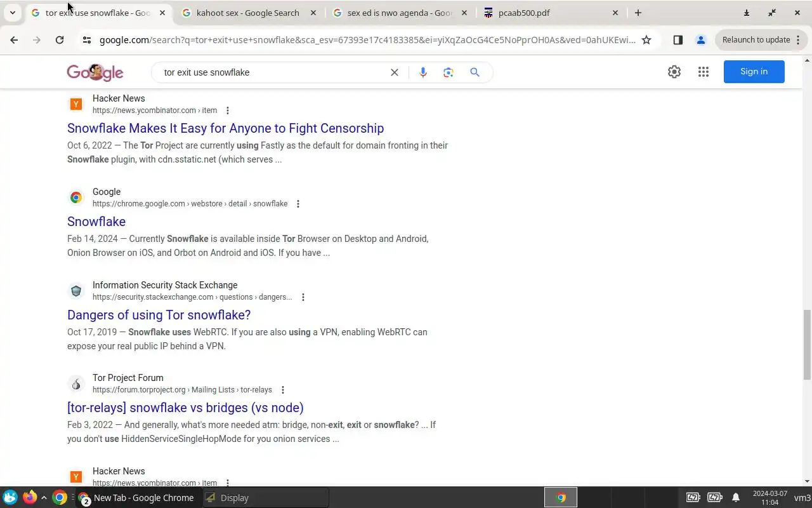Open the Google apps grid
Viewport: 812px width, 508px height.
(x=703, y=72)
